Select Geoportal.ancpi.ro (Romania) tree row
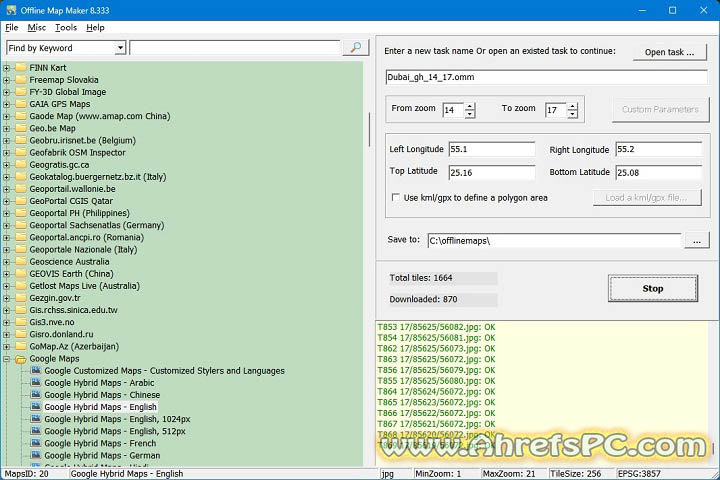The height and width of the screenshot is (480, 720). coord(86,237)
